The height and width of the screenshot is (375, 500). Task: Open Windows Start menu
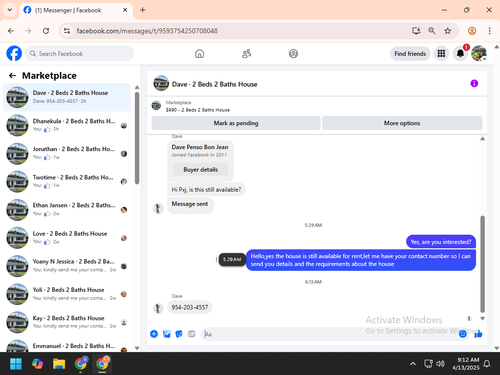click(16, 364)
